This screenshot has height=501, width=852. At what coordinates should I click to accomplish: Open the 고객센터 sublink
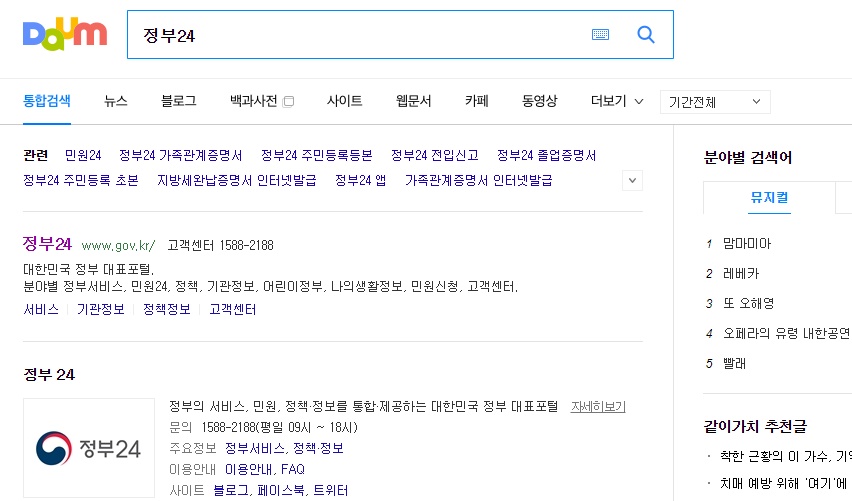pyautogui.click(x=233, y=310)
